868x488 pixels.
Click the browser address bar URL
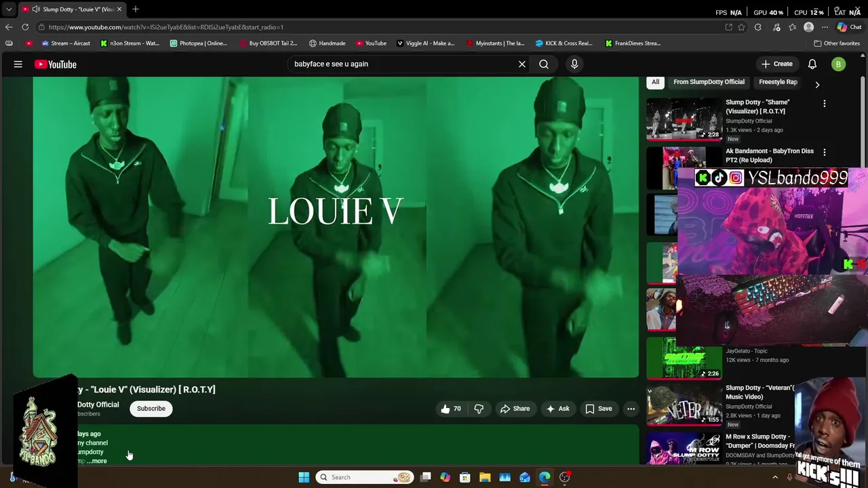pyautogui.click(x=166, y=27)
